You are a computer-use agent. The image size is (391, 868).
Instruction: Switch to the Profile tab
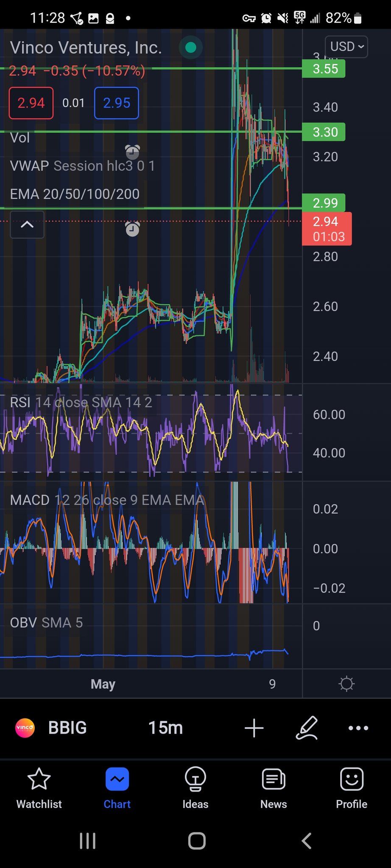coord(352,788)
